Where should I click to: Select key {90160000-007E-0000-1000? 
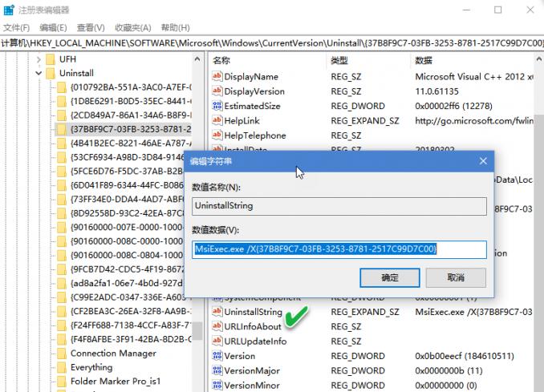pyautogui.click(x=127, y=228)
